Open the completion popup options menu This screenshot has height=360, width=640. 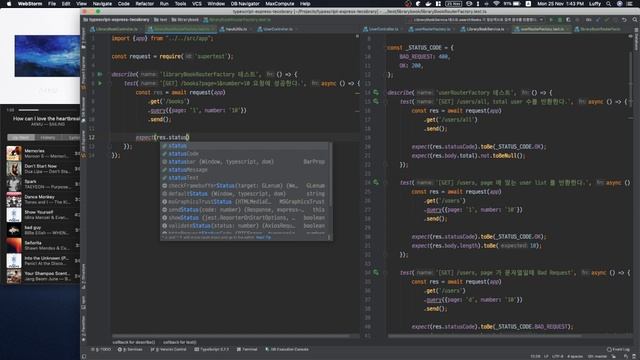point(329,237)
